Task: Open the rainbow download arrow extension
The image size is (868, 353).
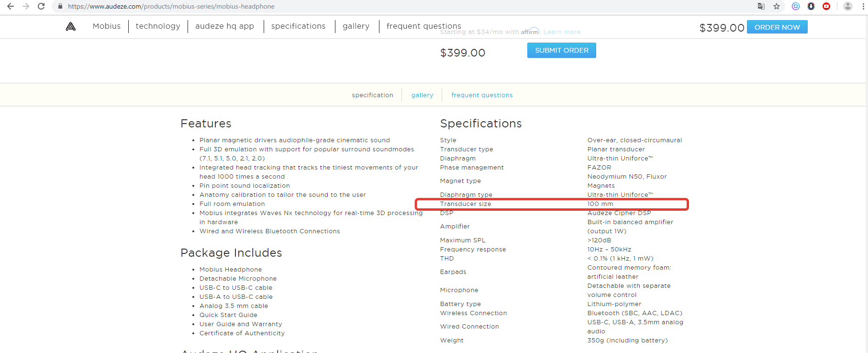Action: [811, 6]
